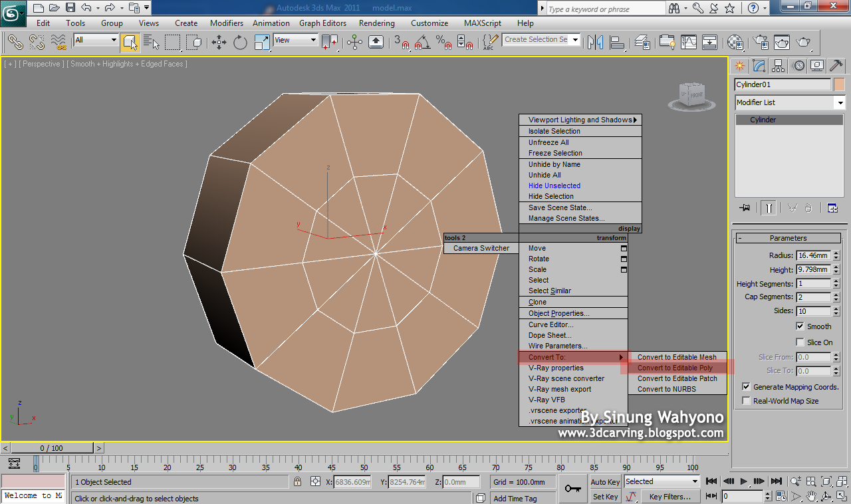Open the Hierarchy panel tab

(x=778, y=66)
